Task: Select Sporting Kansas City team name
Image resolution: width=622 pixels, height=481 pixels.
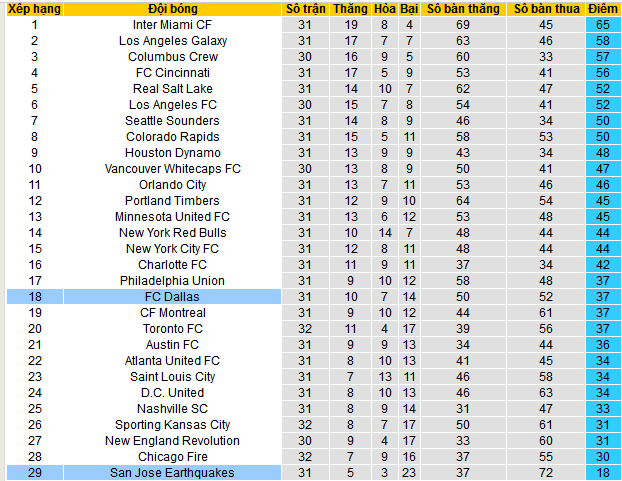Action: (172, 424)
